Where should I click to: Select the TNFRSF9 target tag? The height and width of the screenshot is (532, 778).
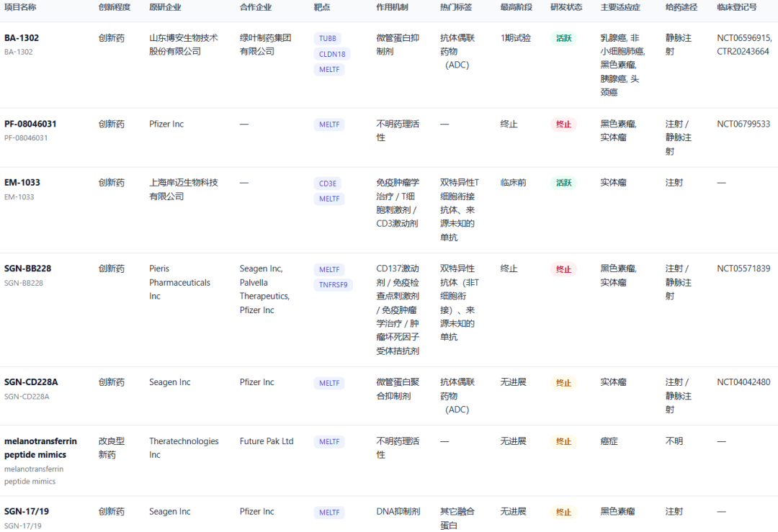333,284
